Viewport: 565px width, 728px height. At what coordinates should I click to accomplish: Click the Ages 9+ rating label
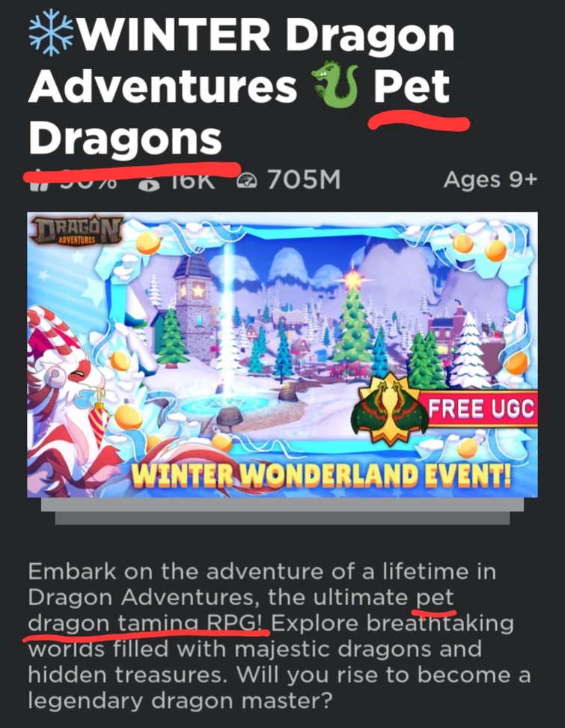click(490, 180)
